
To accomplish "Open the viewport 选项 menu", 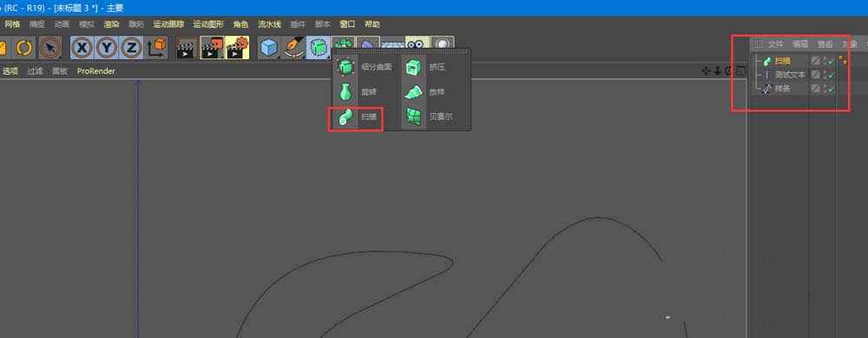I will click(x=10, y=71).
